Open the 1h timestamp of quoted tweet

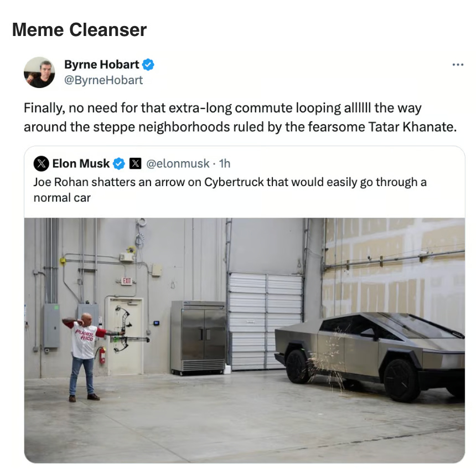[225, 163]
